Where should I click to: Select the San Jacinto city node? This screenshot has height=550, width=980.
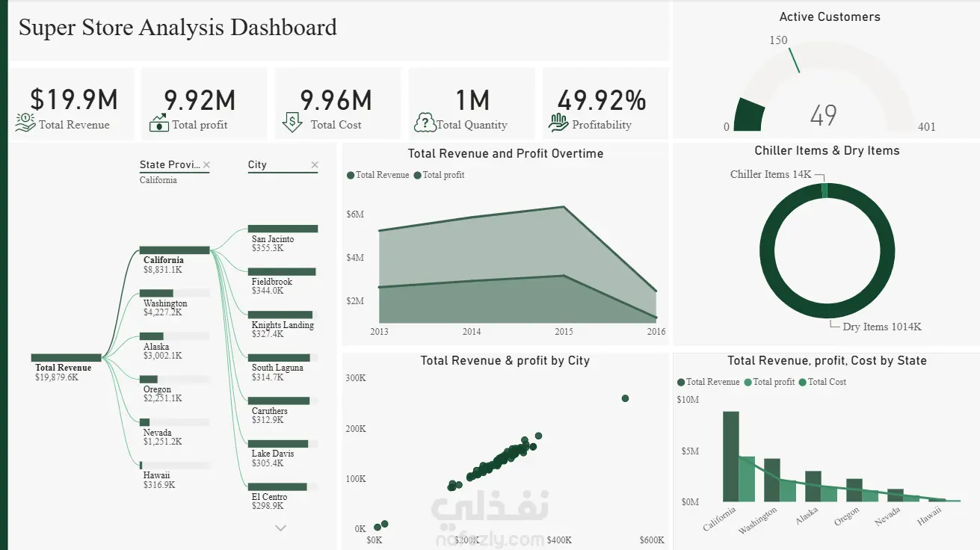[x=283, y=229]
